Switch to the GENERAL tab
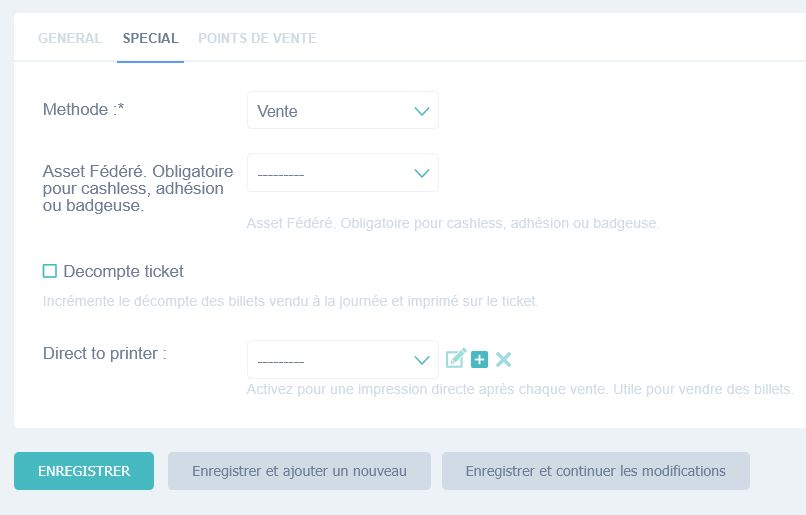Viewport: 806px width, 515px height. 70,39
